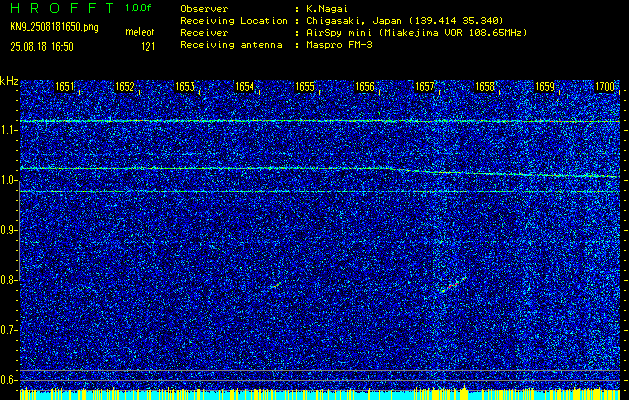Click the 1653 time marker
The width and height of the screenshot is (629, 400).
pos(185,87)
